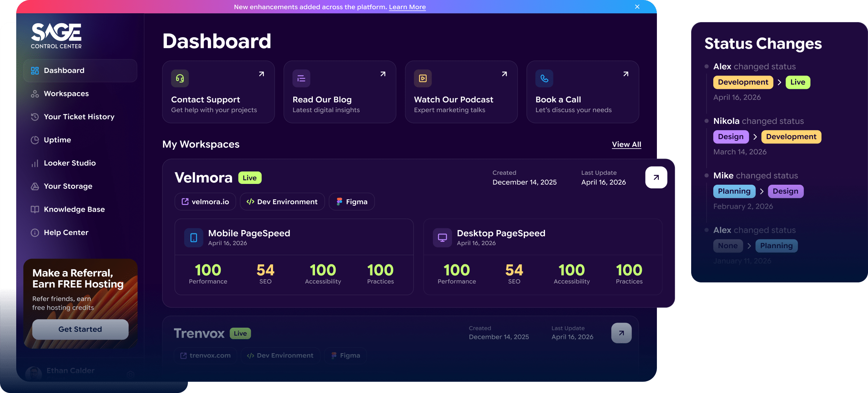The image size is (868, 393).
Task: Click the None badge in Status Changes
Action: 728,246
